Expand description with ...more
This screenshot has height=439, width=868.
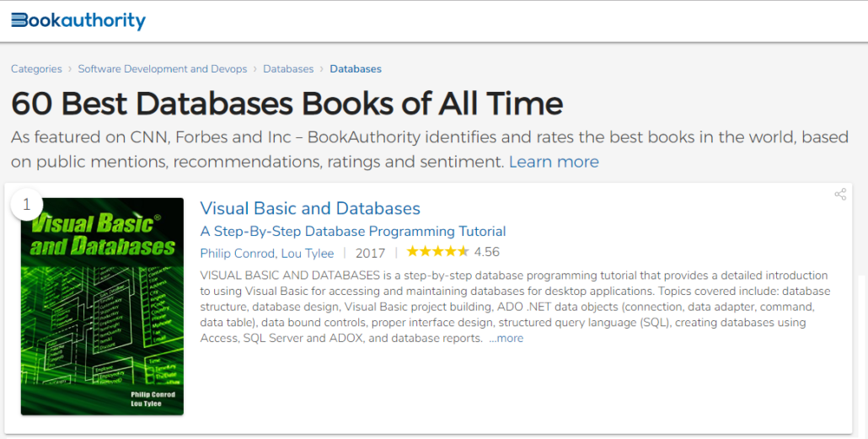click(x=506, y=338)
